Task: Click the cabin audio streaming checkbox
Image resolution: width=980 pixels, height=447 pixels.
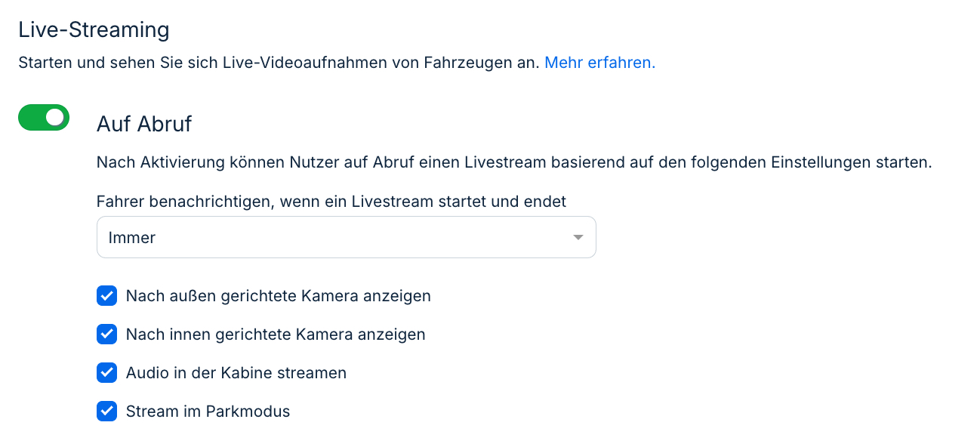Action: 106,372
